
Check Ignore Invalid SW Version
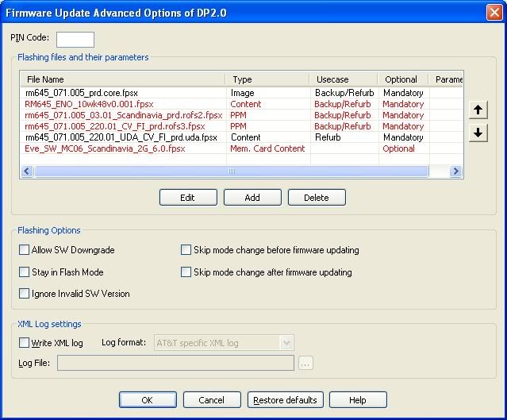click(24, 294)
